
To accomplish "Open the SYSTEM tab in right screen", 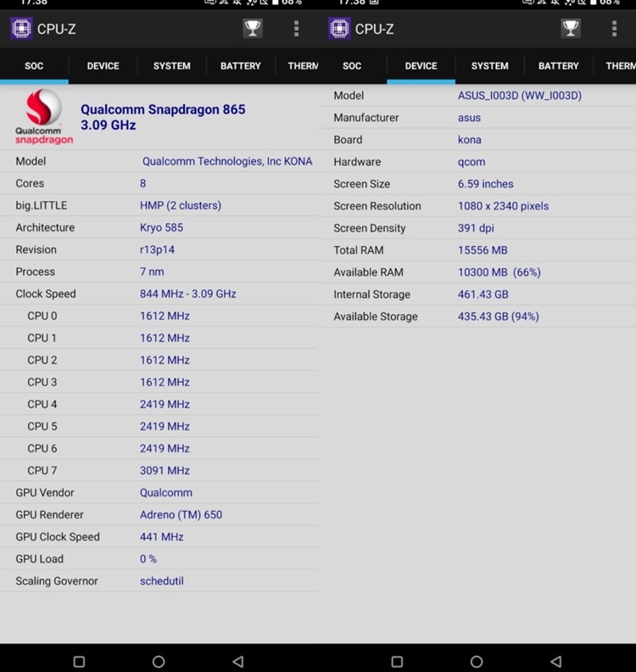I will [x=490, y=66].
